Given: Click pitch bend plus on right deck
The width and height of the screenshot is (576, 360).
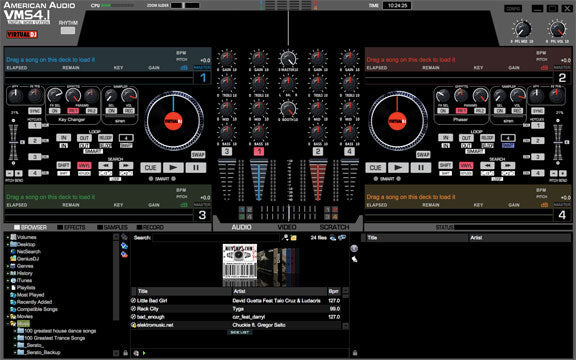Looking at the screenshot, I should click(562, 173).
